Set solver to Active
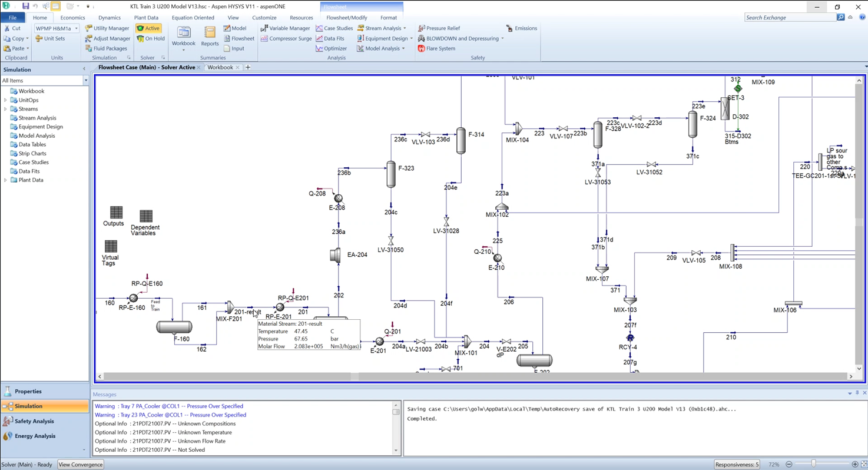The image size is (868, 470). click(x=148, y=28)
